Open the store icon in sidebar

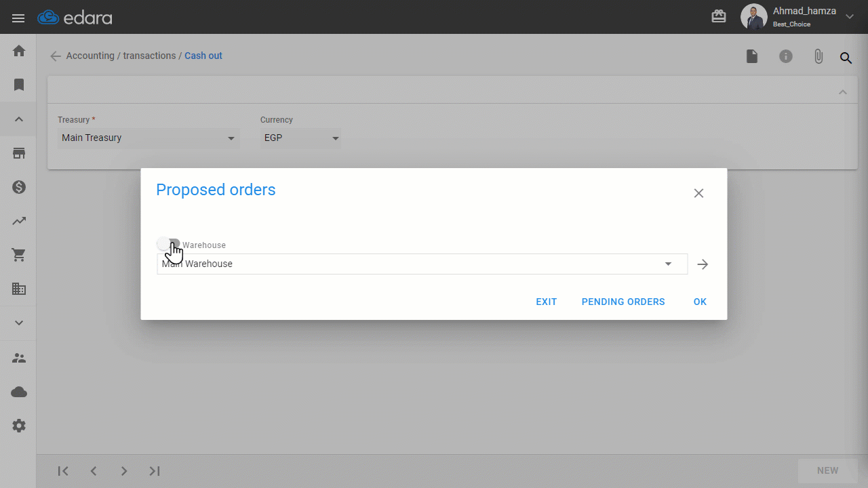click(19, 153)
